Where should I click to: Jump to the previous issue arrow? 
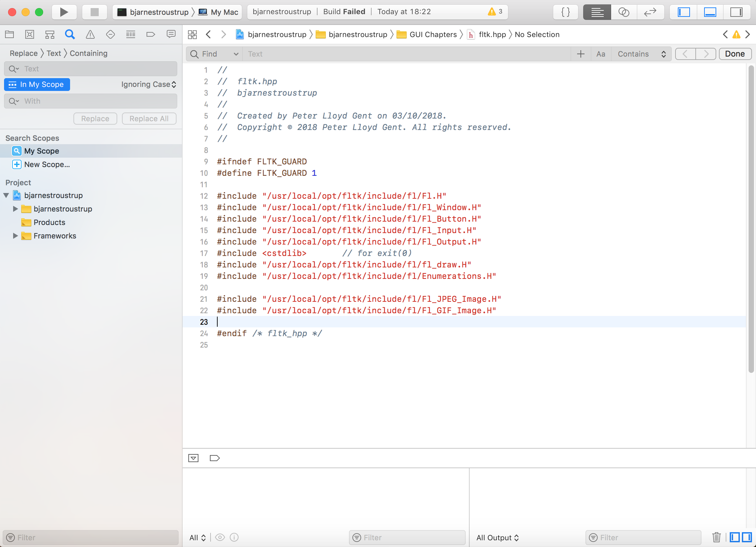tap(725, 34)
